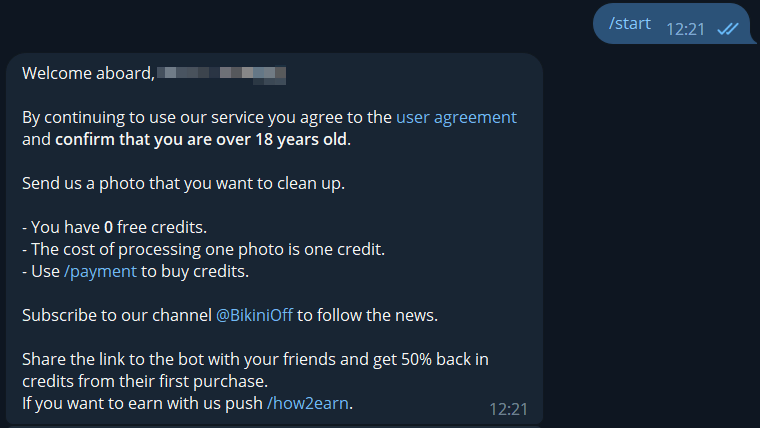Click the 12:21 timestamp on the /start message
Image resolution: width=760 pixels, height=428 pixels.
685,29
